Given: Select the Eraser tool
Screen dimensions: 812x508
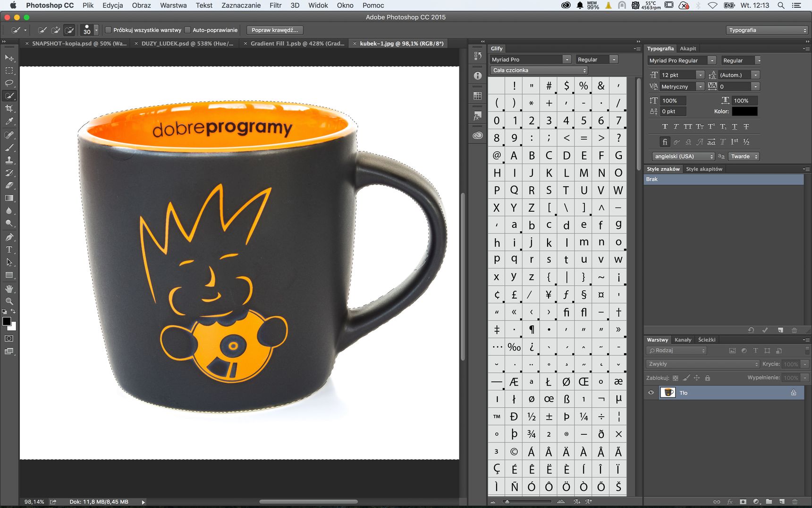Looking at the screenshot, I should pyautogui.click(x=9, y=186).
